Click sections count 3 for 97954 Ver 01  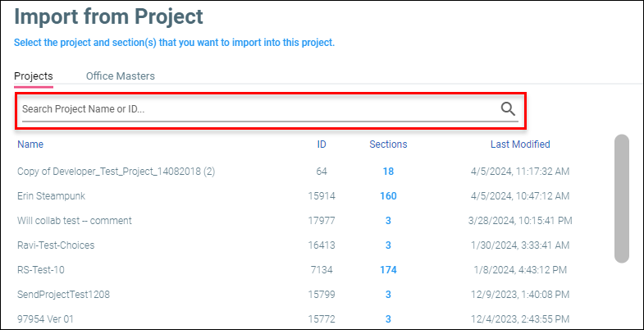(x=388, y=319)
